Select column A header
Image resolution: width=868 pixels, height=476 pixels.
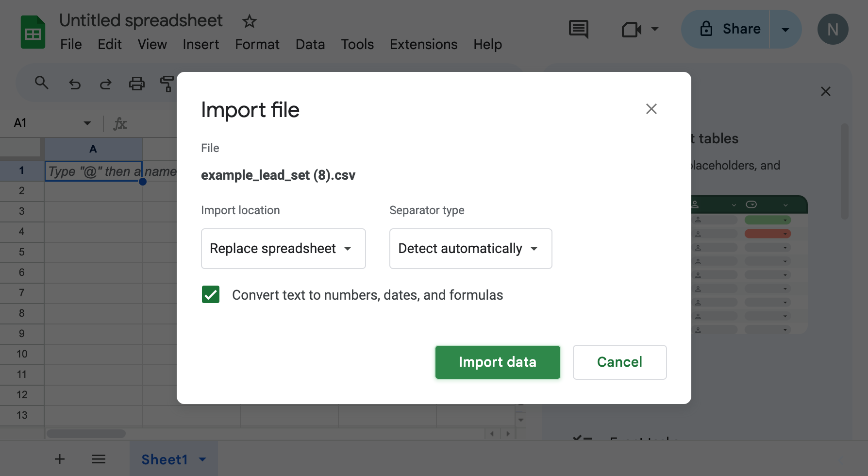(93, 149)
